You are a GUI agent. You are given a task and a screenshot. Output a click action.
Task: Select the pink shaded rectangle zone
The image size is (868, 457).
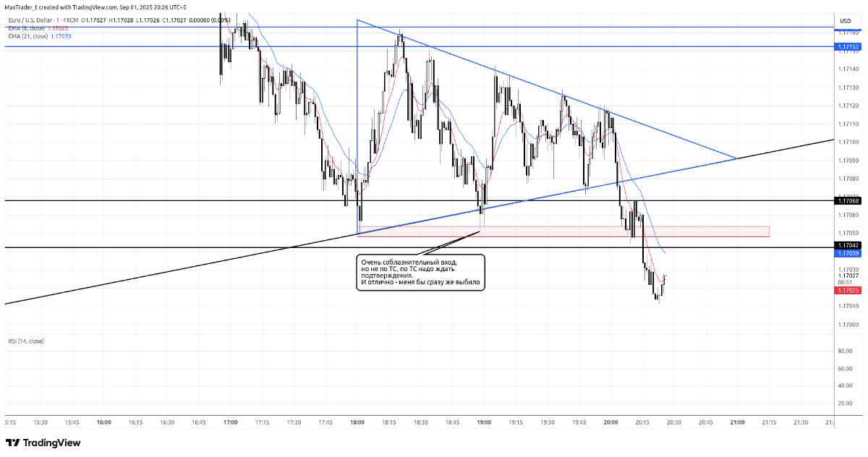point(564,231)
